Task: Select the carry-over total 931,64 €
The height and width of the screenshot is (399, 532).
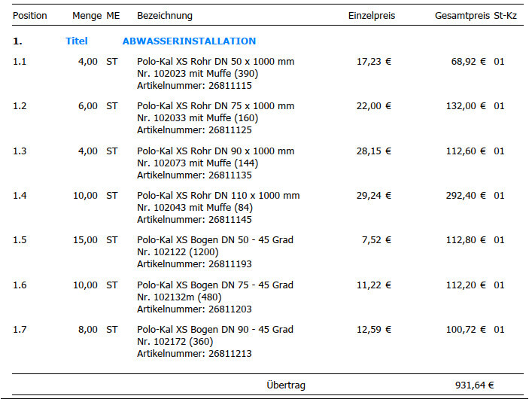Action: point(470,385)
